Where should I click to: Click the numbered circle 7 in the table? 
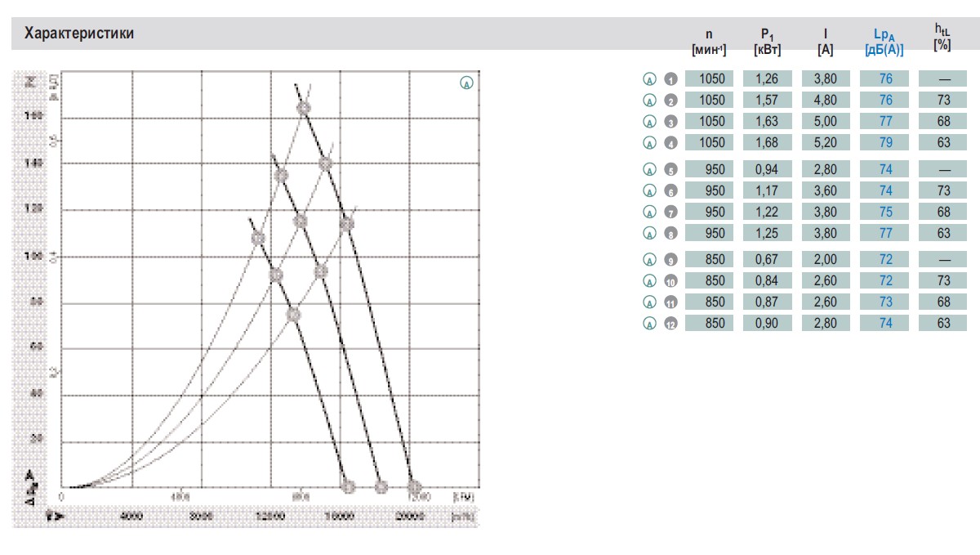point(670,213)
